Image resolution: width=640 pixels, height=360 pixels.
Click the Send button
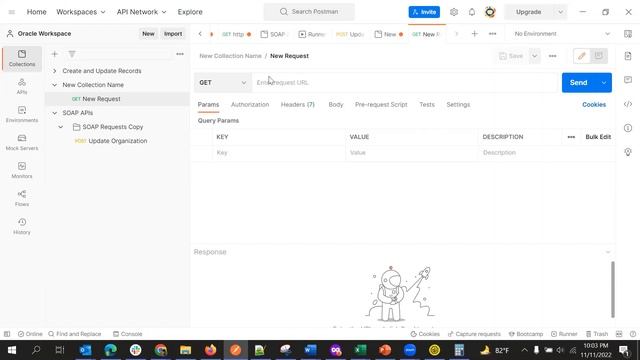579,82
